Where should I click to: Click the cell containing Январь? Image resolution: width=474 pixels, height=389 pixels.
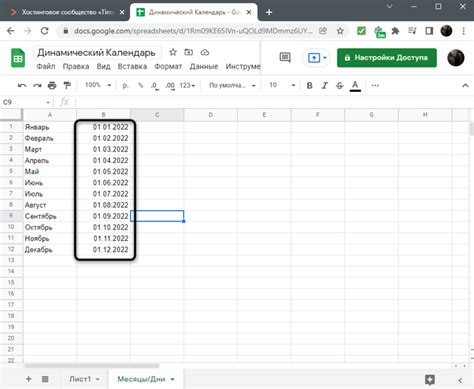(x=50, y=127)
